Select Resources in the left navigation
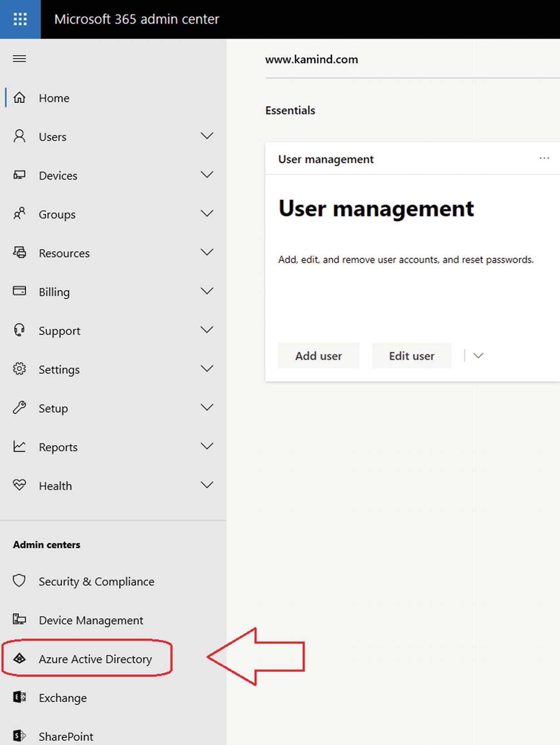Image resolution: width=560 pixels, height=745 pixels. tap(64, 253)
